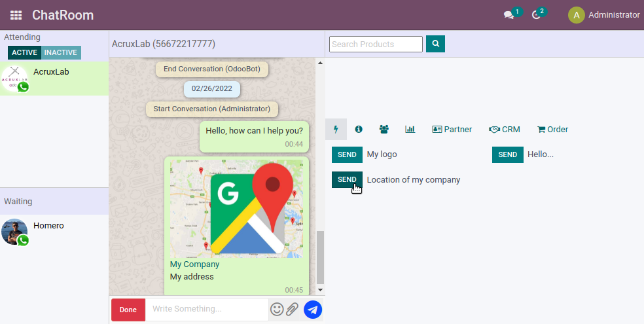The height and width of the screenshot is (324, 644).
Task: Click the blue paper plane send icon
Action: tap(313, 310)
